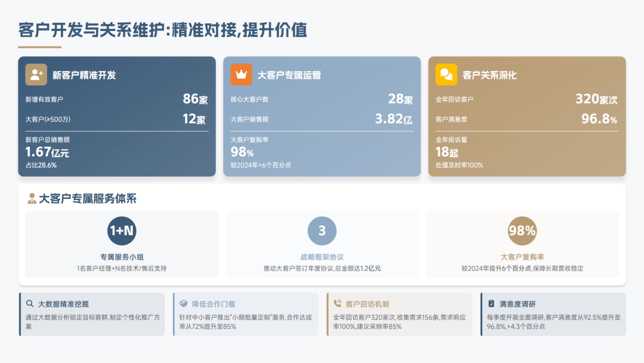This screenshot has height=363, width=644.
Task: Select the tan underline bar beneath the title
Action: pyautogui.click(x=40, y=47)
